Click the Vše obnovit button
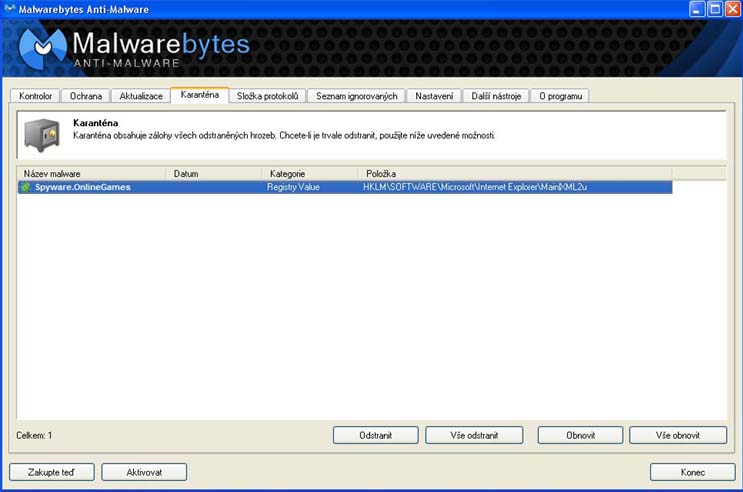The image size is (743, 492). pyautogui.click(x=678, y=436)
